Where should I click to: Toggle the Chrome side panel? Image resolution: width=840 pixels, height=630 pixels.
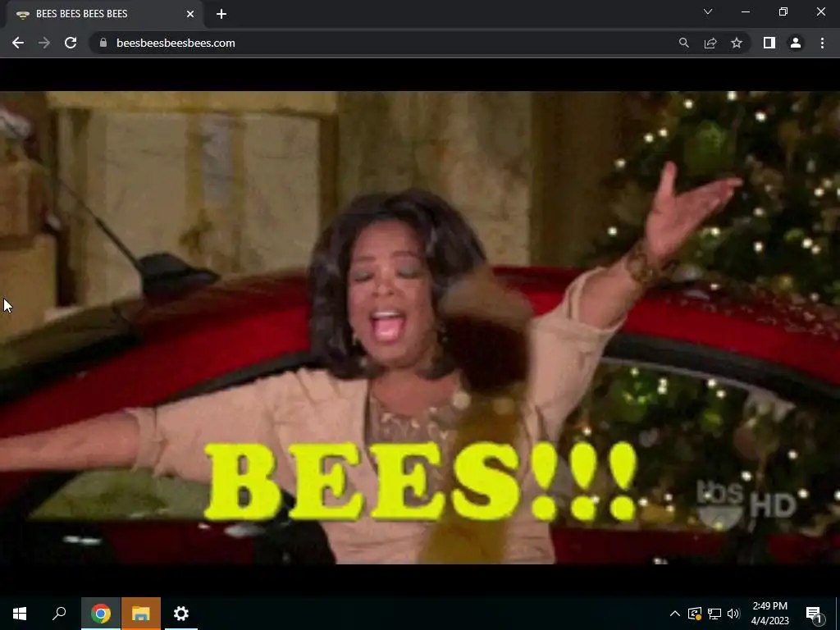point(769,43)
